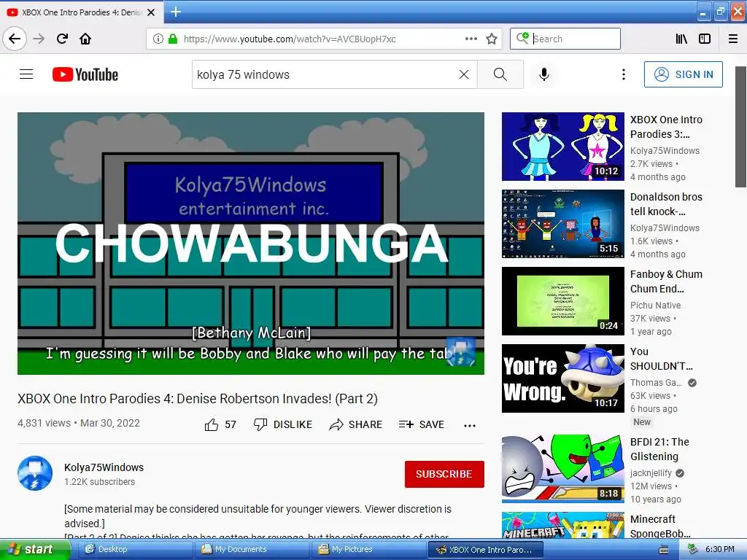Click the address bar URL
Image resolution: width=747 pixels, height=560 pixels.
[x=290, y=39]
